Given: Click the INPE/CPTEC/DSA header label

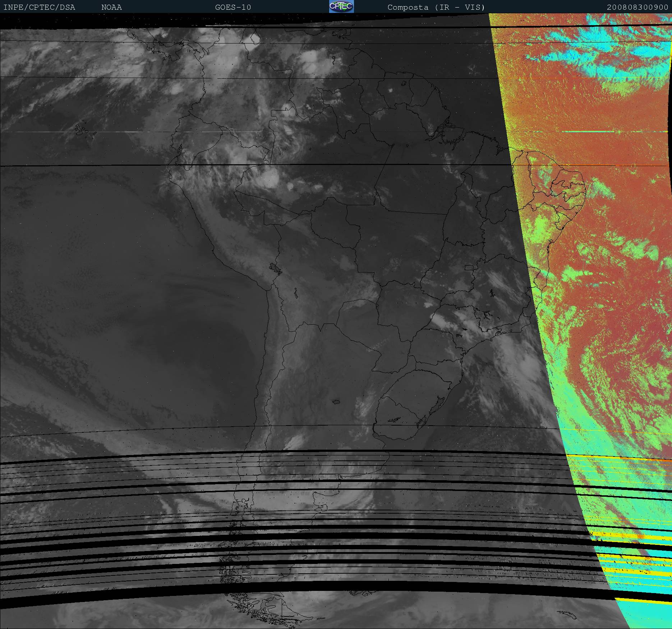Looking at the screenshot, I should [x=39, y=7].
